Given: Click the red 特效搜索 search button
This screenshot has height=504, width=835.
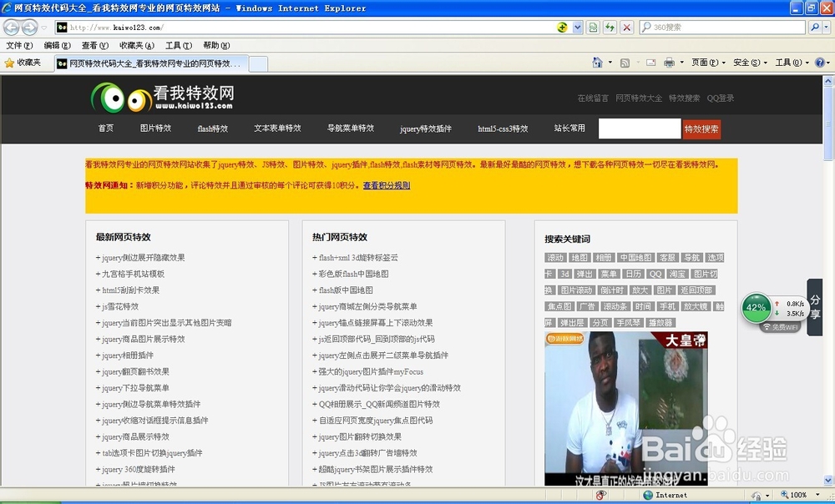Looking at the screenshot, I should pos(701,129).
